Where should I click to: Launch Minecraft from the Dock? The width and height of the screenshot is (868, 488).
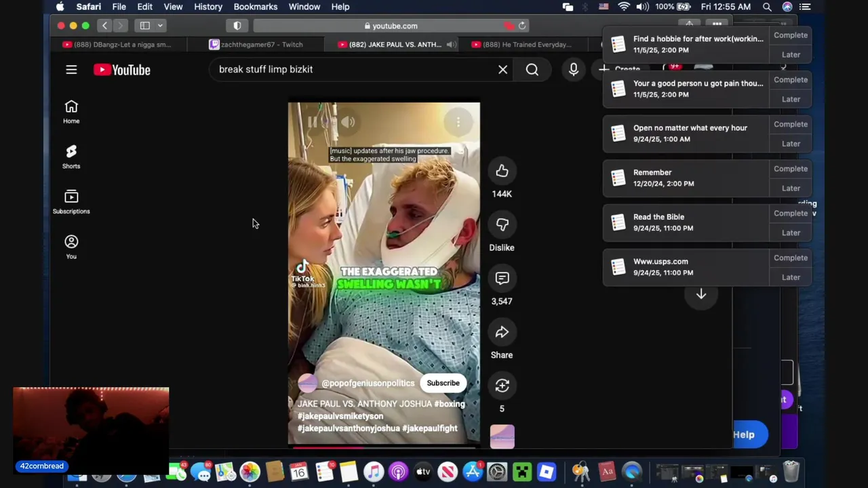pos(522,472)
